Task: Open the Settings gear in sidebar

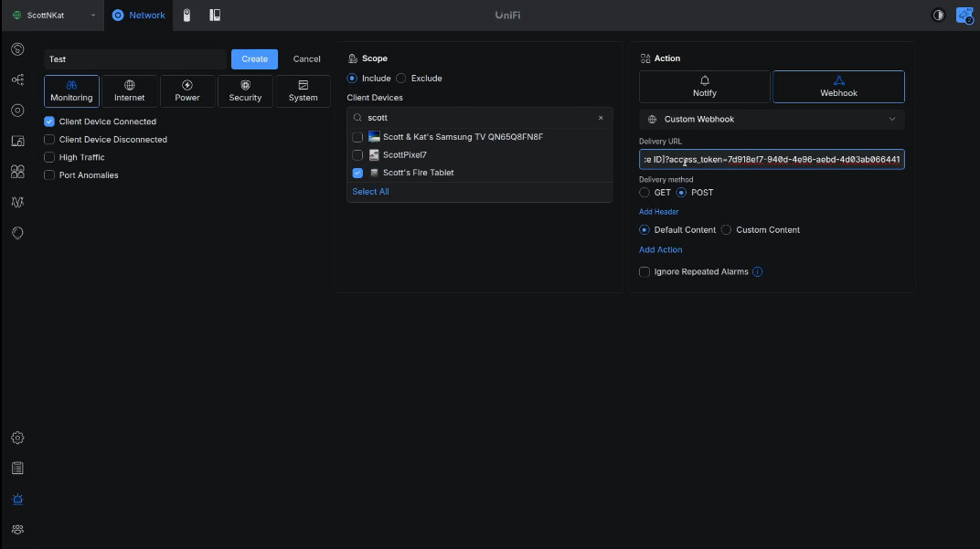Action: pyautogui.click(x=17, y=438)
